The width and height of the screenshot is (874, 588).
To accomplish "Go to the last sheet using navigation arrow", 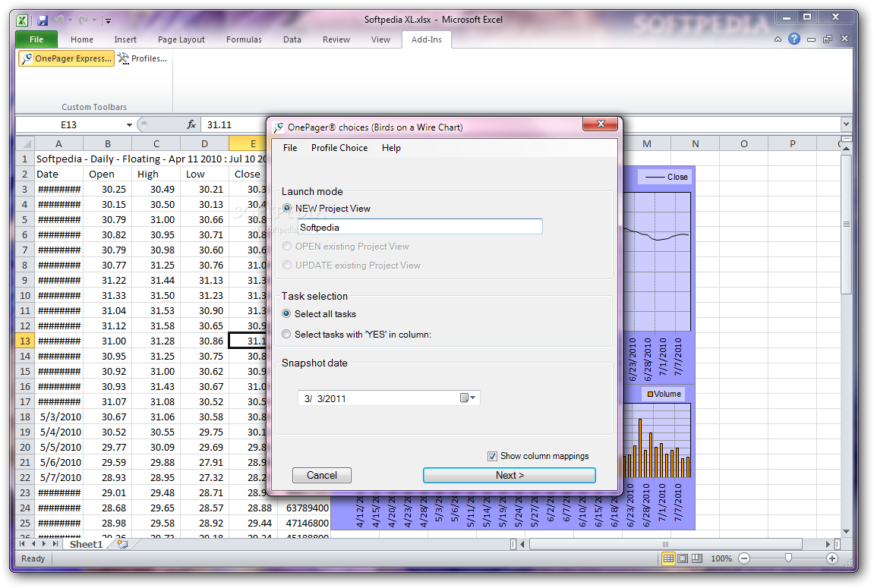I will [55, 544].
